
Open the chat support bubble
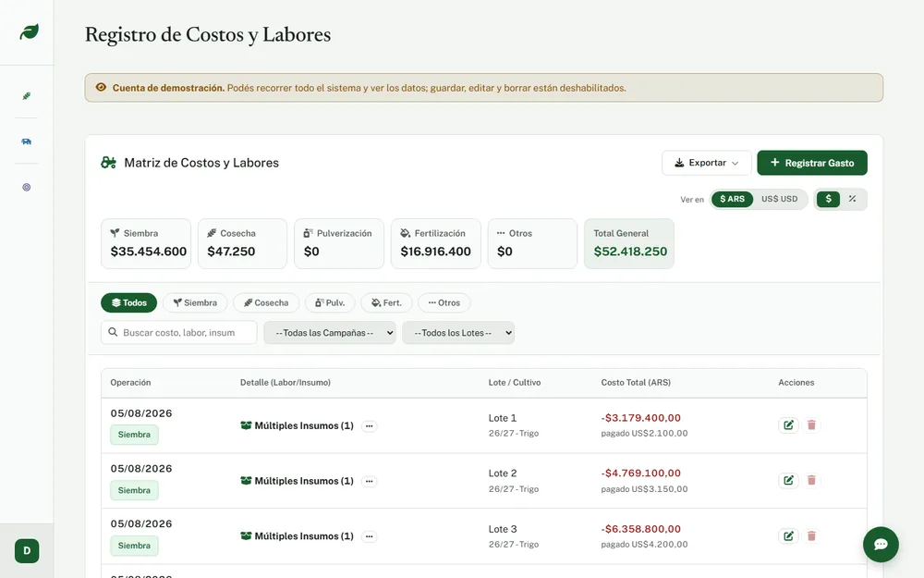point(881,544)
